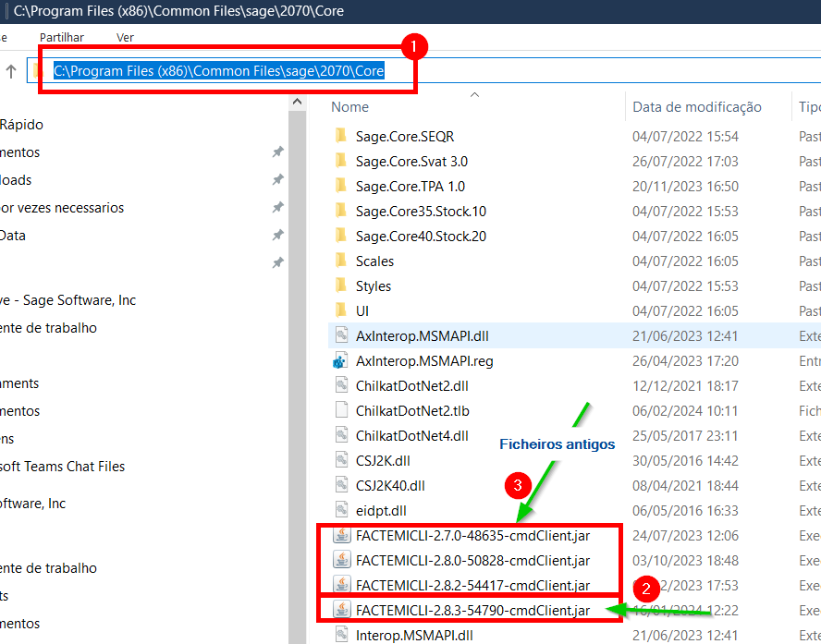Click the sort chevron above Nome column

474,94
